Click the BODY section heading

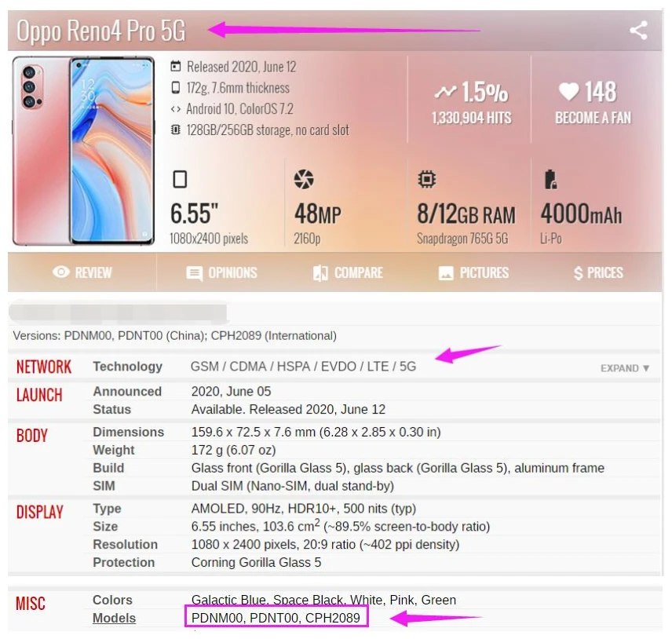31,436
